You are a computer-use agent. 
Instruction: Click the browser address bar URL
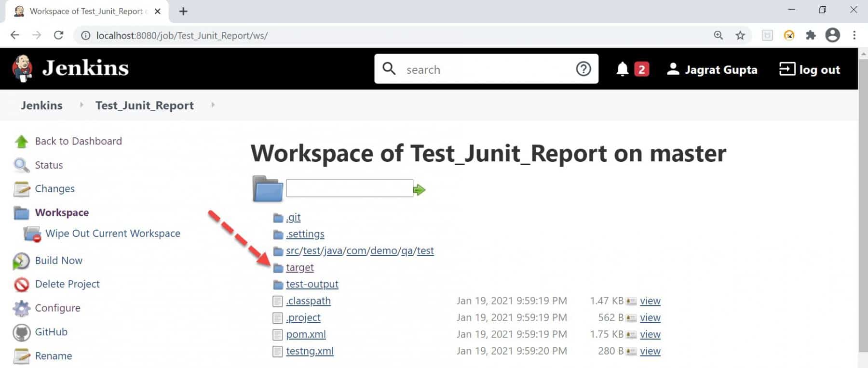pos(182,36)
